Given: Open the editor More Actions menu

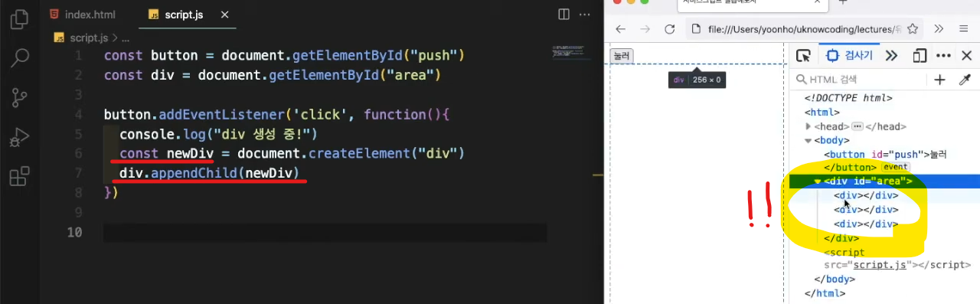Looking at the screenshot, I should pyautogui.click(x=585, y=15).
